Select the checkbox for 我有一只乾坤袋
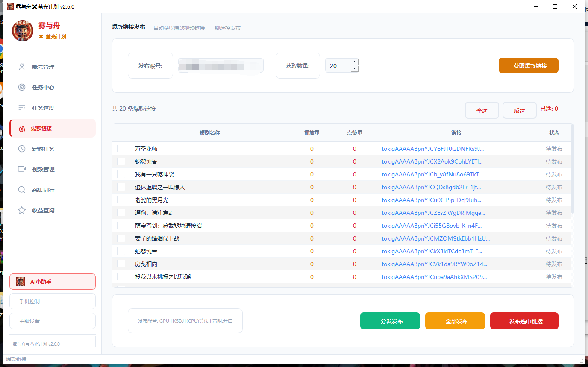 (121, 174)
